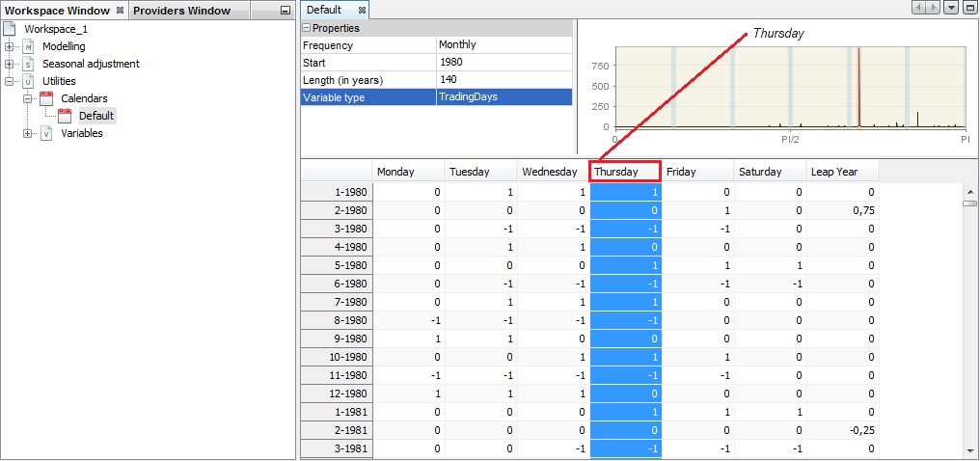980x461 pixels.
Task: Collapse the Utilities tree node
Action: [10, 81]
